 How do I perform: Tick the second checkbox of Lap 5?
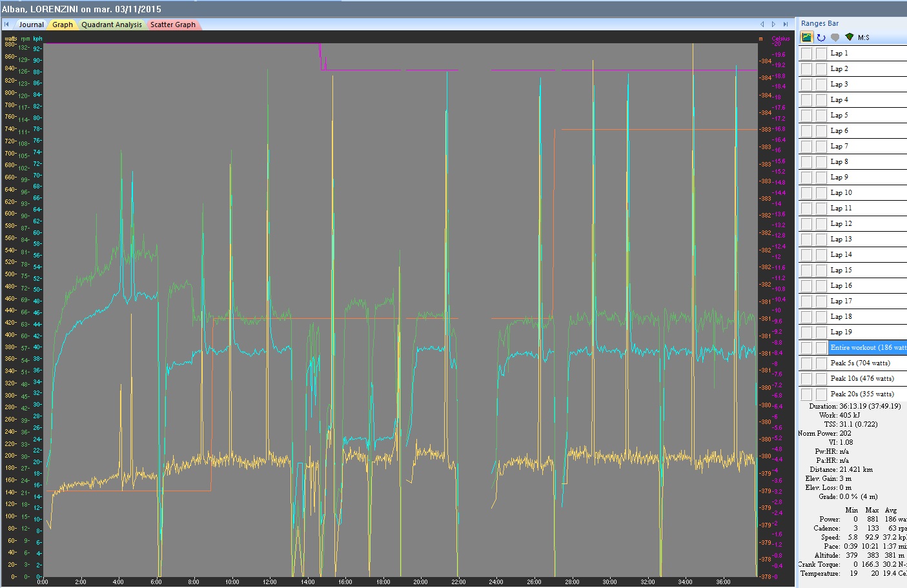tap(820, 116)
